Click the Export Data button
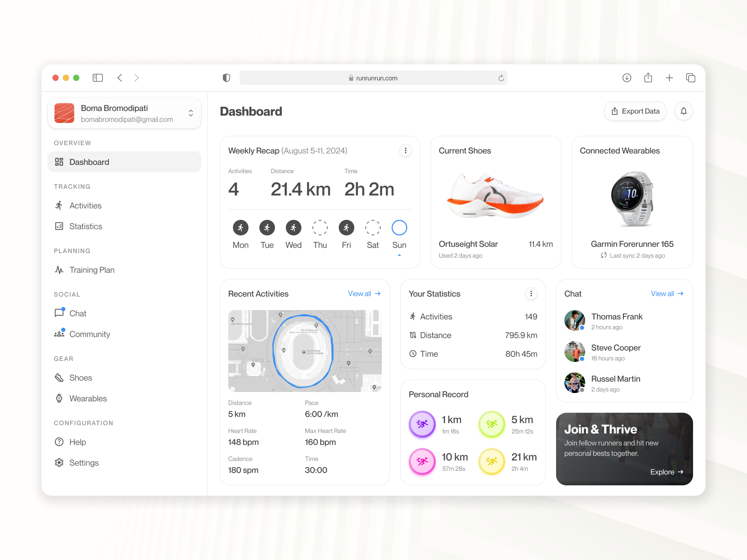Image resolution: width=747 pixels, height=560 pixels. [635, 111]
